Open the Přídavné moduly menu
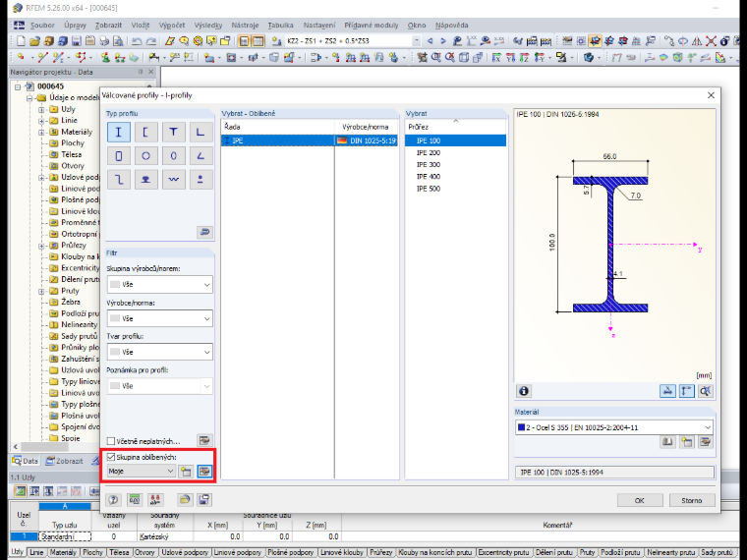Viewport: 747px width, 560px height. point(372,26)
